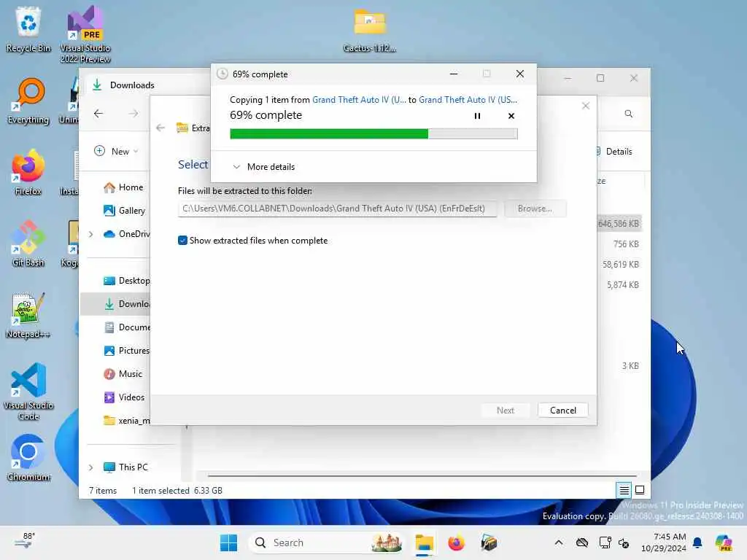Expand the This PC tree node
The height and width of the screenshot is (560, 747).
click(x=91, y=467)
